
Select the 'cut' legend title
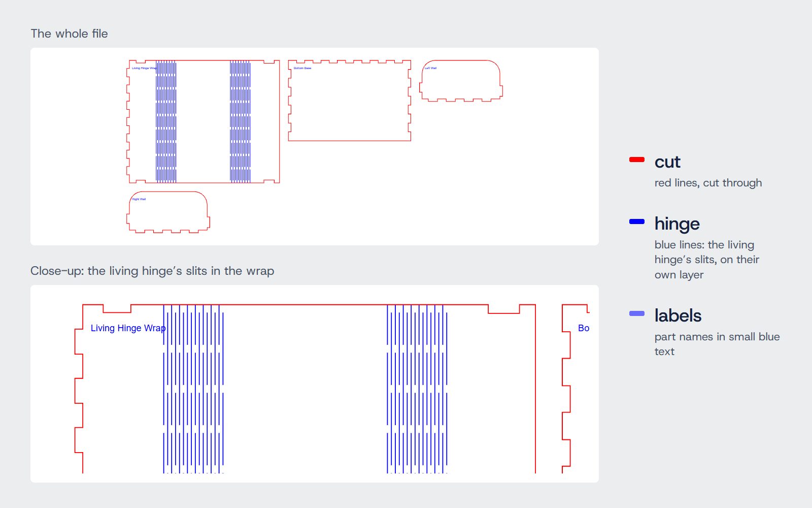pyautogui.click(x=667, y=162)
